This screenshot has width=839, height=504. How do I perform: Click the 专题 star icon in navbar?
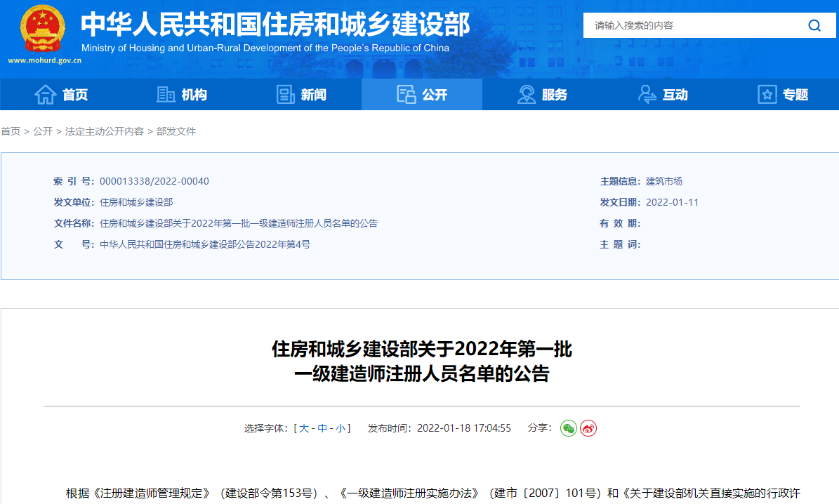tap(766, 94)
